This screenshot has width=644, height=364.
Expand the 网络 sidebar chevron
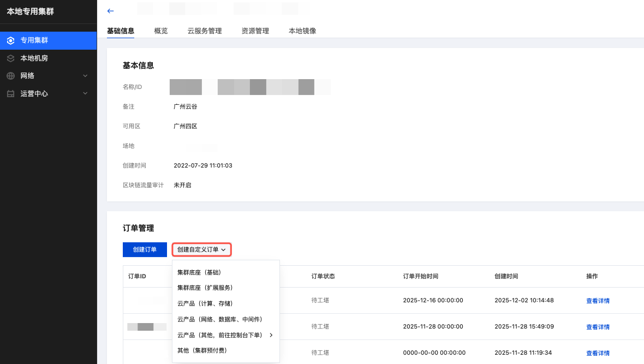click(85, 76)
